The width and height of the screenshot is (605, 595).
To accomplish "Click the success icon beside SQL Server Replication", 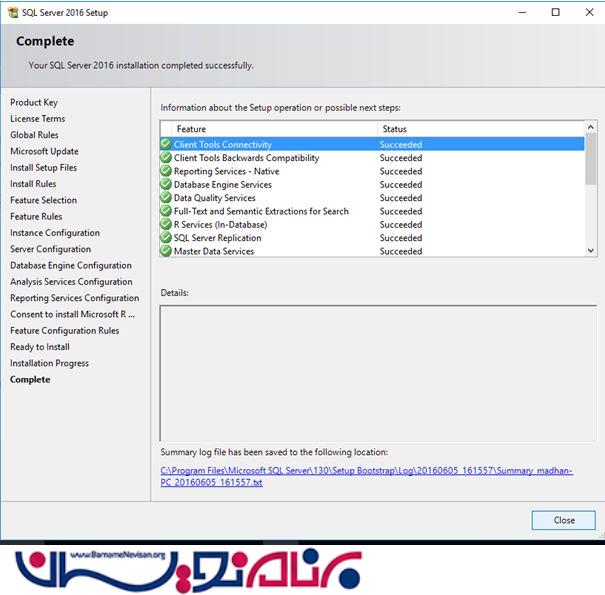I will coord(166,238).
